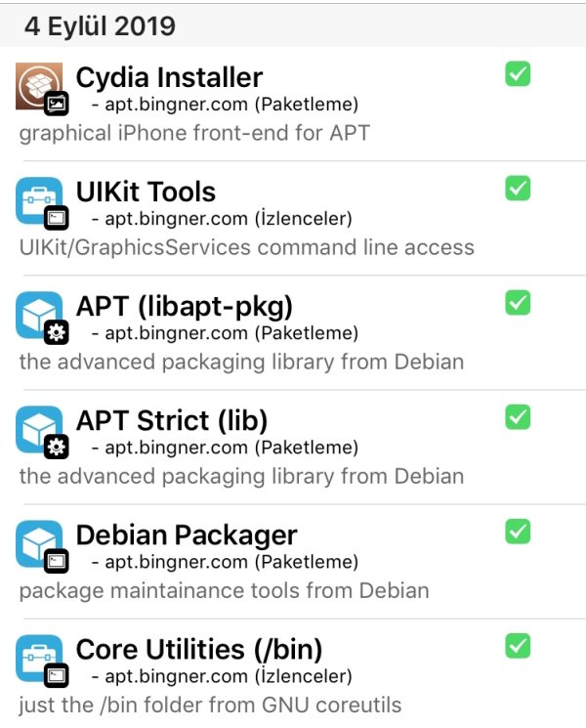Tap the 'graphical iPhone front-end for APT' description
This screenshot has width=586, height=728.
pos(194,132)
